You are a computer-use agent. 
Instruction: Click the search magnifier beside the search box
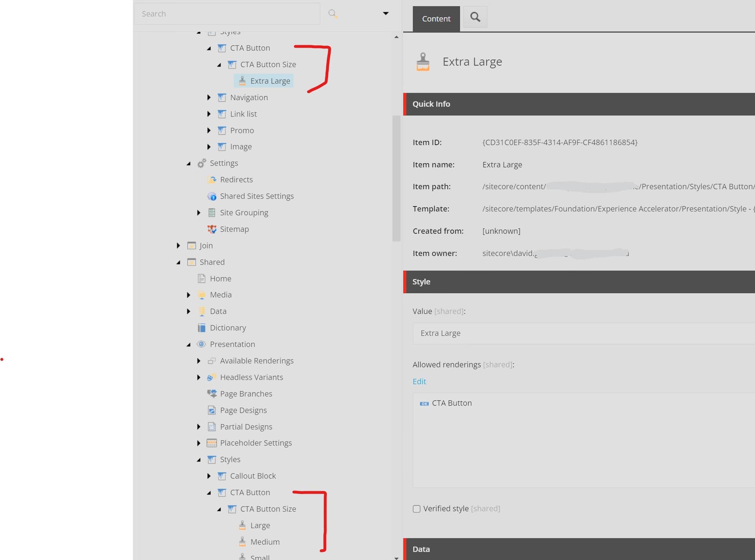click(332, 13)
